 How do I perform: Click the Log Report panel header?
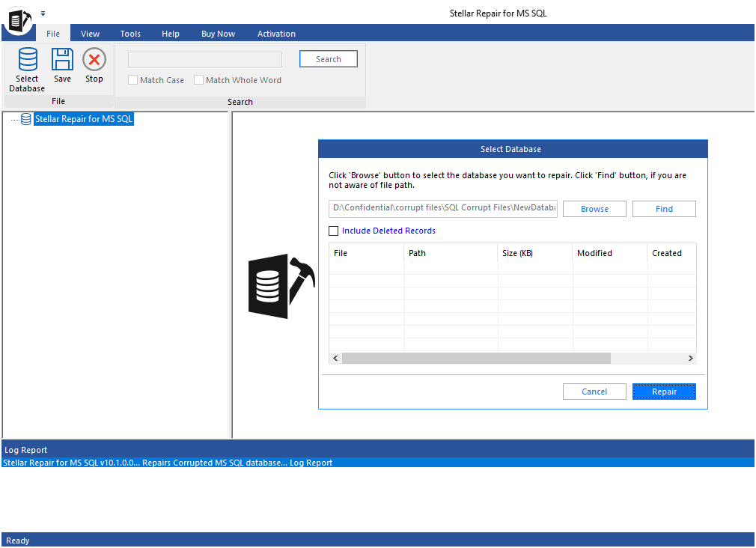(x=378, y=450)
